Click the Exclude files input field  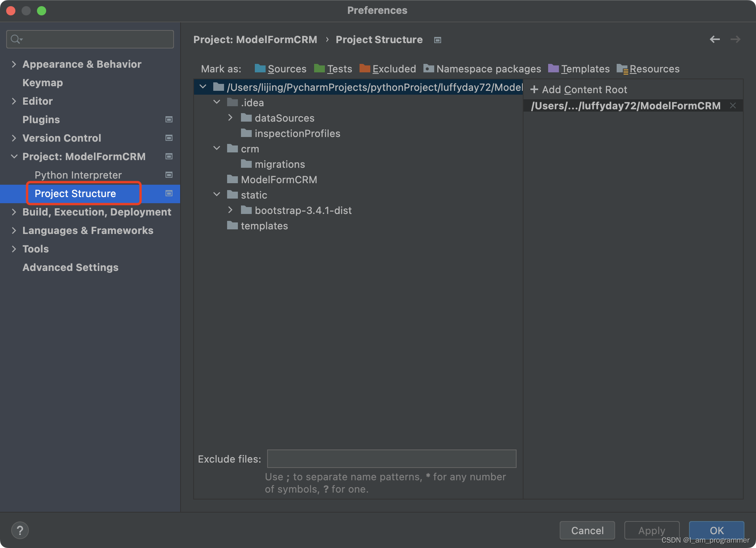(x=391, y=459)
